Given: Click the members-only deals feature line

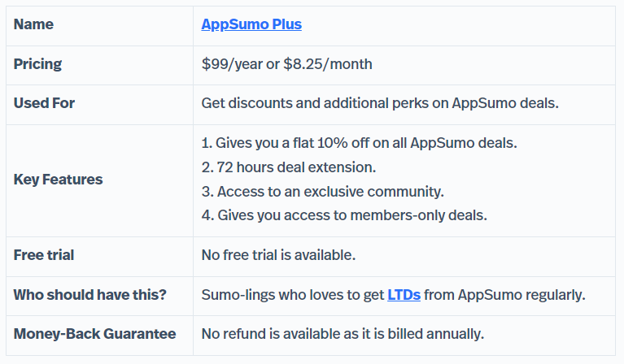Looking at the screenshot, I should [344, 215].
